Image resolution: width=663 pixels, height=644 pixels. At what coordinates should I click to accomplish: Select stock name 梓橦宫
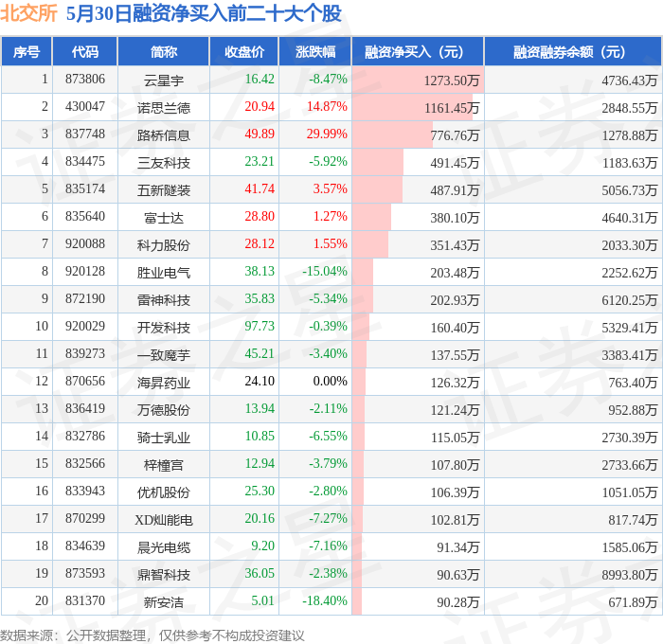164,465
